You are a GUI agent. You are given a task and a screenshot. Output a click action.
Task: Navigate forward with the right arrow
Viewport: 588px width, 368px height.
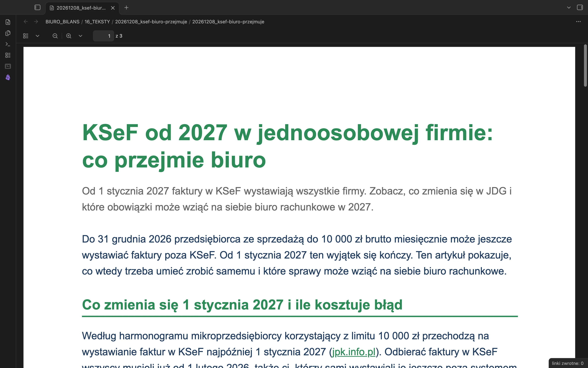coord(36,22)
